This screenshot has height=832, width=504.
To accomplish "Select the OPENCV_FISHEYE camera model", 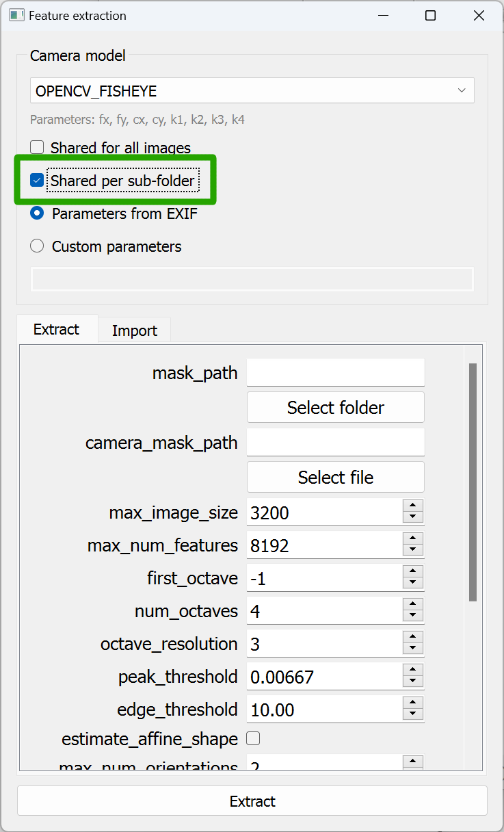I will click(252, 90).
